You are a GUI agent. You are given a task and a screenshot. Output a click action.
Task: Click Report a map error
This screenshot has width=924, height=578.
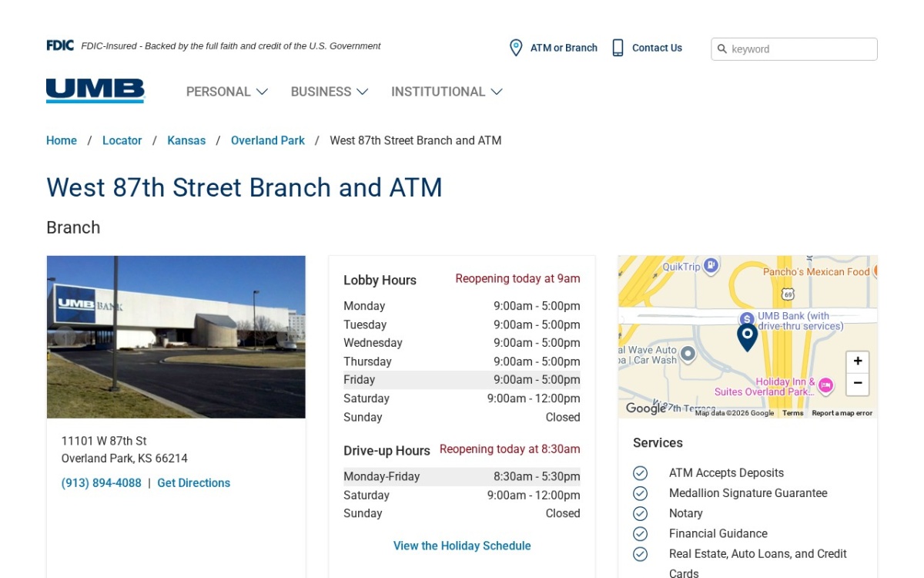click(842, 413)
